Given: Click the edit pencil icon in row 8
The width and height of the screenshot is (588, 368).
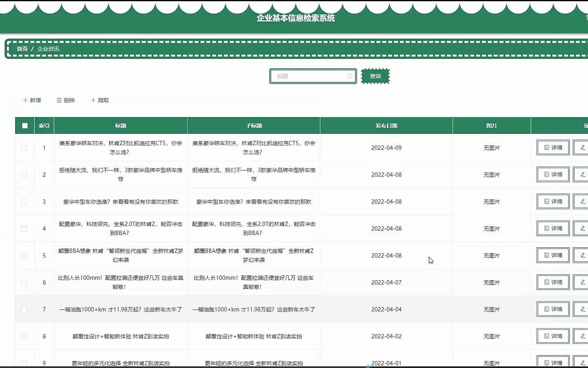Looking at the screenshot, I should point(583,336).
